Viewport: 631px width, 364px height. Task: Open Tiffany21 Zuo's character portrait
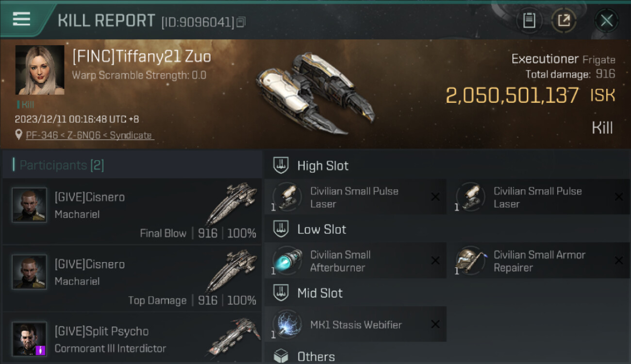point(40,70)
